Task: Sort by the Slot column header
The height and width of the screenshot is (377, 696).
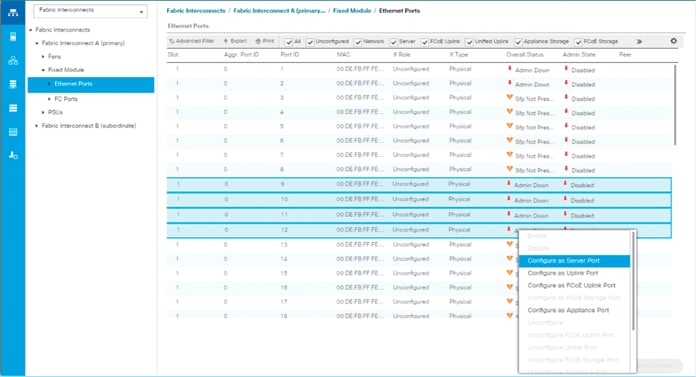Action: [x=173, y=55]
